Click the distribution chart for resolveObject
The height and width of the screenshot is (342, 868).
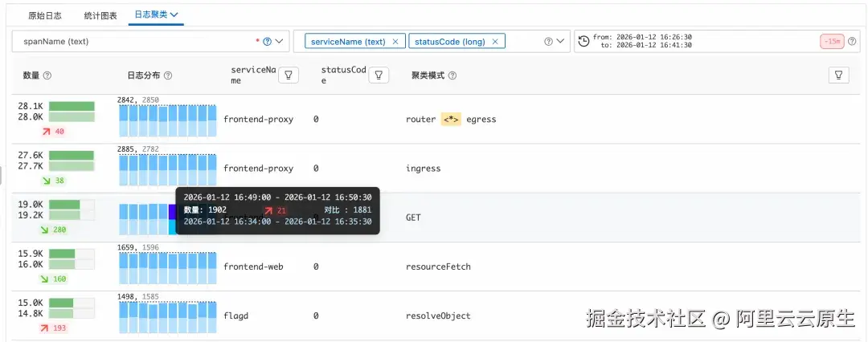pos(168,318)
